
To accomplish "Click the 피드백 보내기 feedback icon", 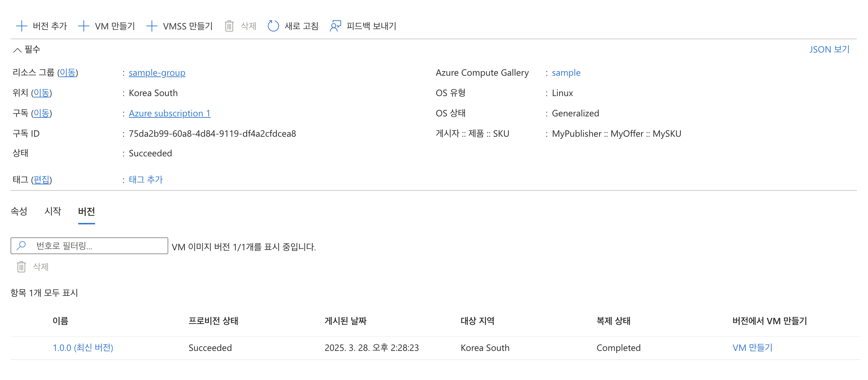I will pyautogui.click(x=335, y=26).
